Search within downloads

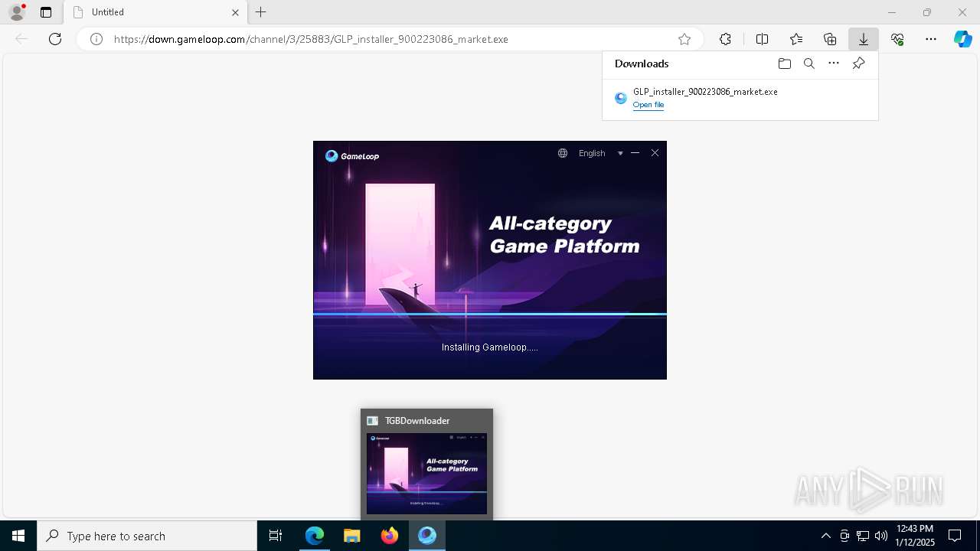(x=809, y=64)
